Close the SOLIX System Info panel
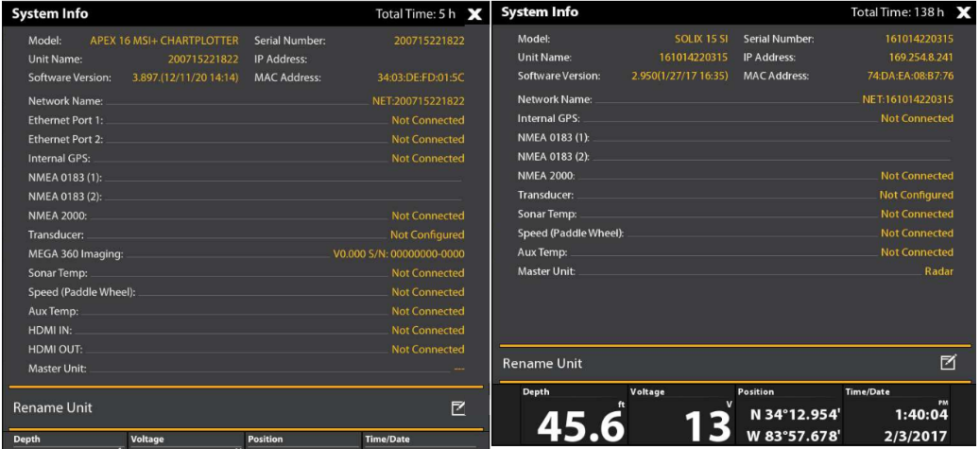 tap(963, 12)
